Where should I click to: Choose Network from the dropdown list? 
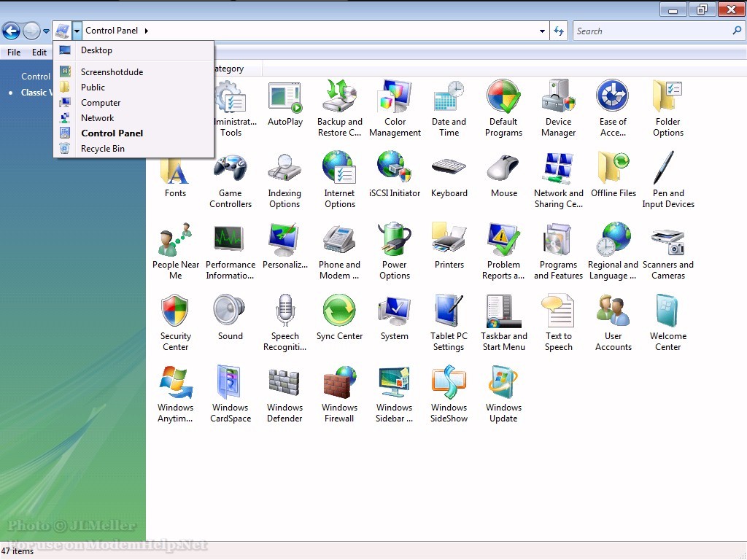click(x=97, y=118)
